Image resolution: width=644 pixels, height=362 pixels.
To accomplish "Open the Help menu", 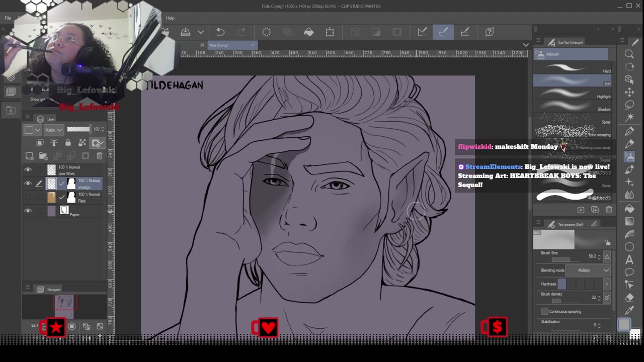I will [170, 18].
